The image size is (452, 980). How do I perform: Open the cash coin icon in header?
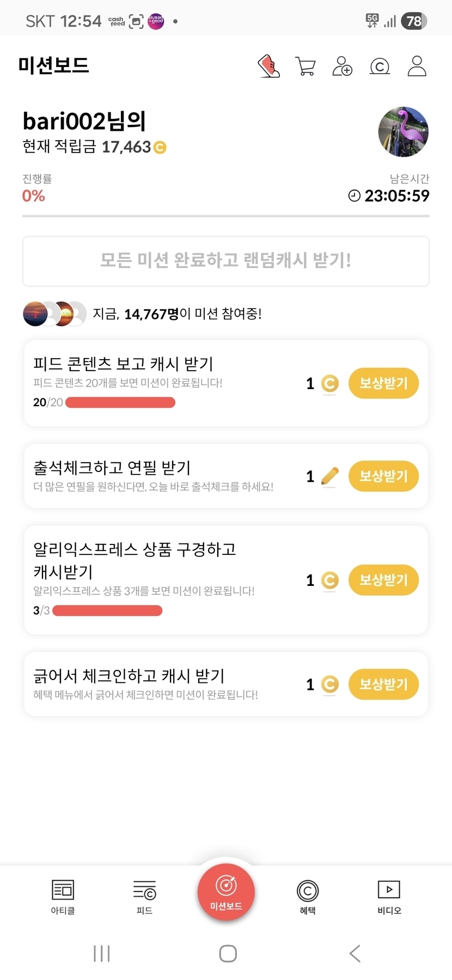point(380,66)
